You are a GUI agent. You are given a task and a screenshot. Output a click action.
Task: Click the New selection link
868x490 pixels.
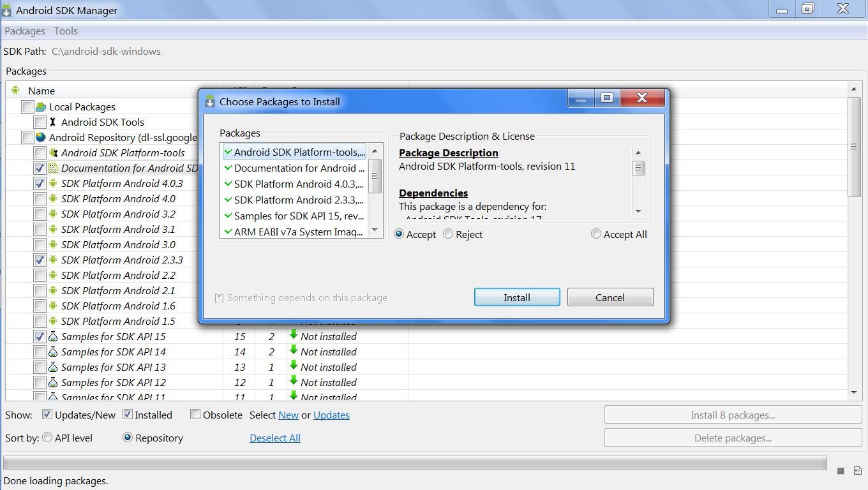pos(288,415)
